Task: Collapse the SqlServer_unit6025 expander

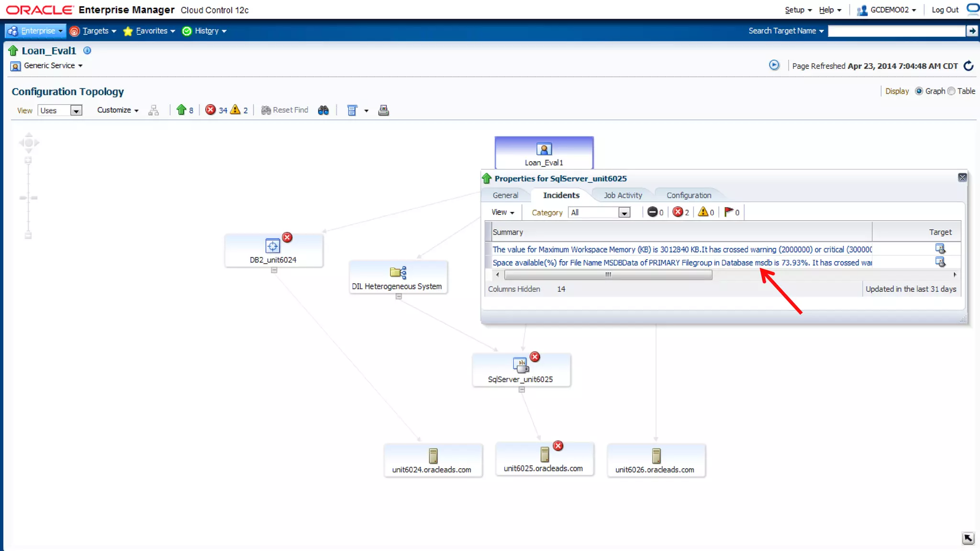Action: (522, 390)
